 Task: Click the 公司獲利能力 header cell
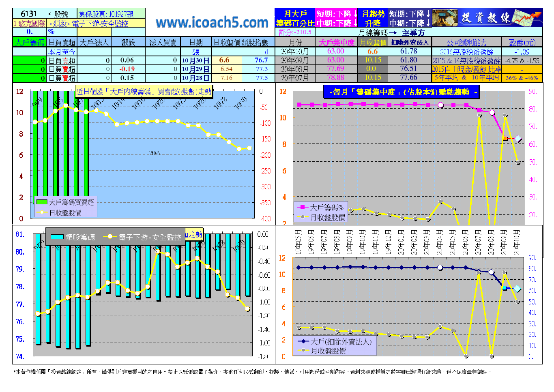coord(466,42)
